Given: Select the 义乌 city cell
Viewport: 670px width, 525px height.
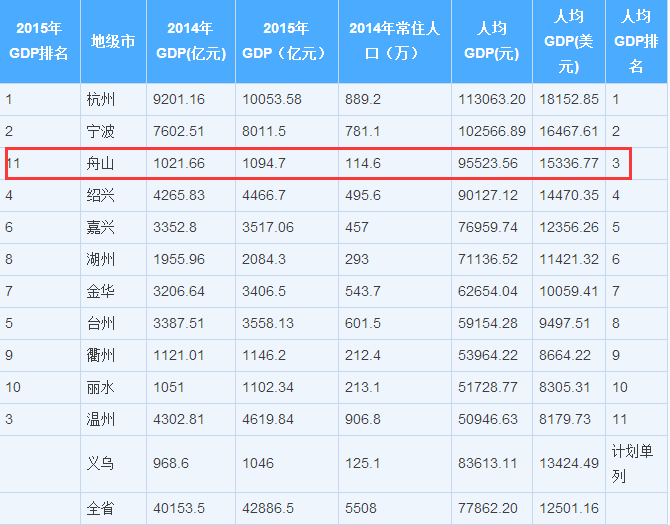Looking at the screenshot, I should click(101, 463).
